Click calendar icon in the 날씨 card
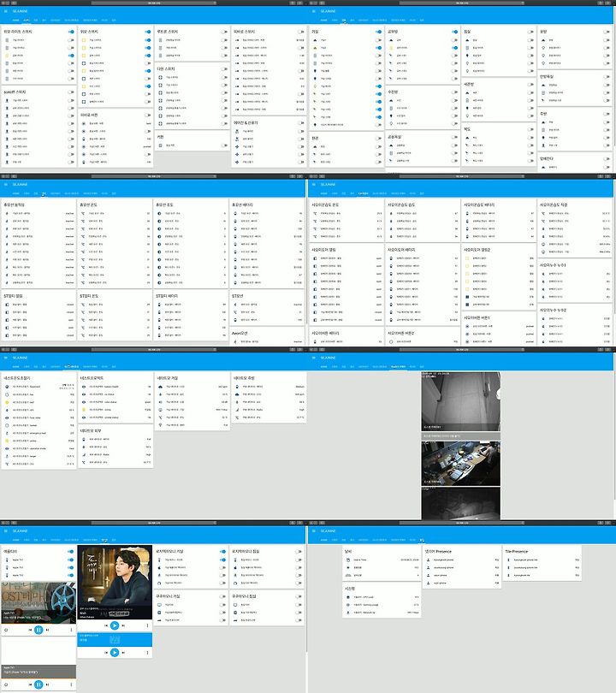The image size is (616, 693). 348,560
